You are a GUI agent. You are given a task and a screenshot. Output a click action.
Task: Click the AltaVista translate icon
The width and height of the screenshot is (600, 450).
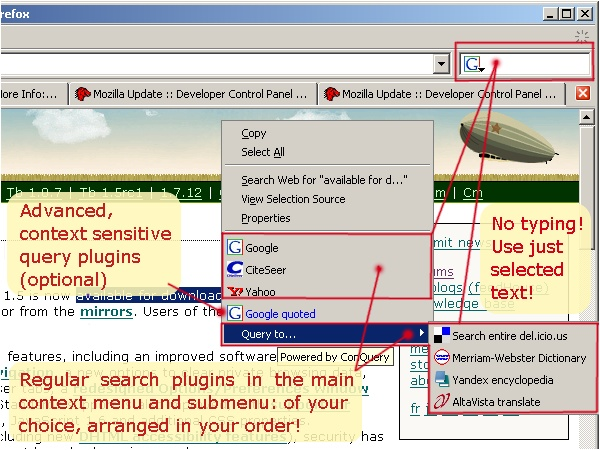[442, 401]
